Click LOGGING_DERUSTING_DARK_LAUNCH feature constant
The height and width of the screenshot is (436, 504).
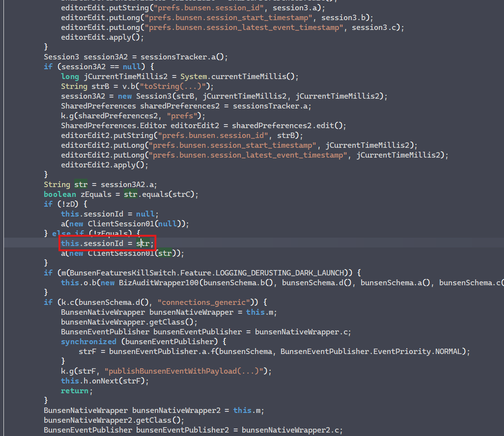click(x=280, y=273)
